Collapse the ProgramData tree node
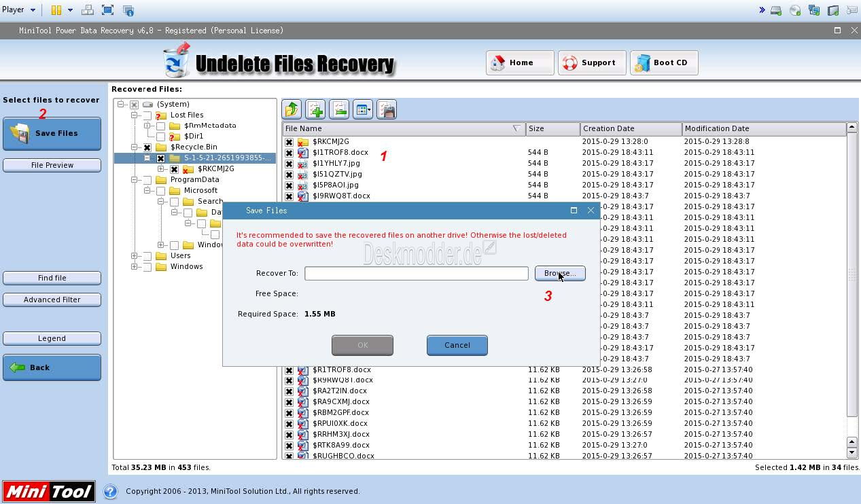The height and width of the screenshot is (504, 861). tap(134, 180)
